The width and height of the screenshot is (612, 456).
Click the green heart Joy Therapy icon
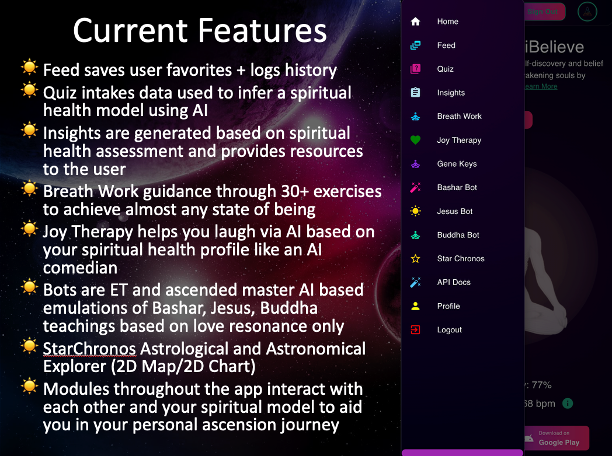(x=415, y=140)
